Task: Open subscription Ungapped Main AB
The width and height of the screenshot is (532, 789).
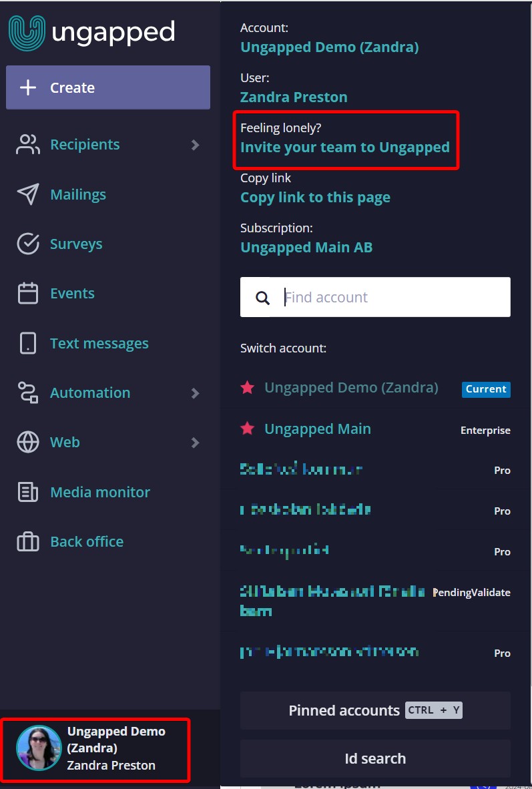Action: pyautogui.click(x=306, y=247)
